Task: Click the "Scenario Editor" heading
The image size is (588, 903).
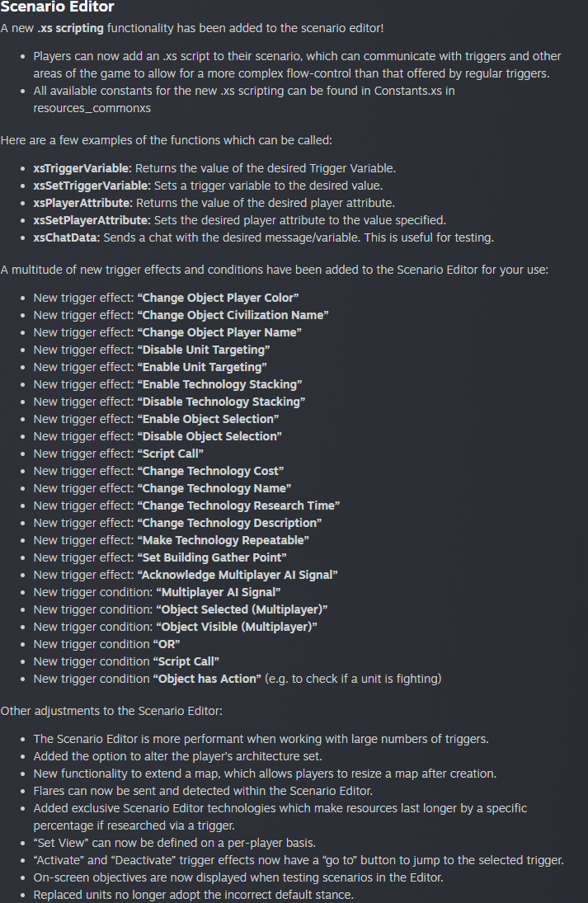Action: click(x=58, y=7)
